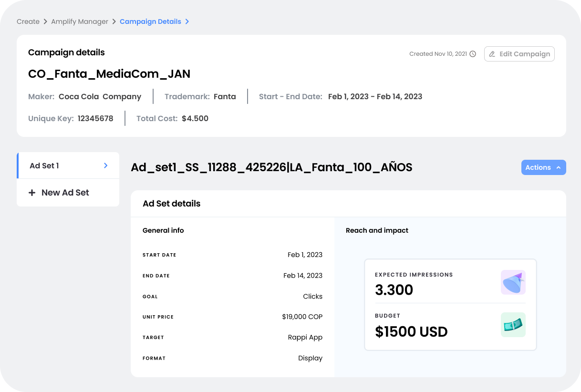This screenshot has height=392, width=581.
Task: Select the campaign name CO_Fanta_MediaCom_JAN
Action: (x=109, y=74)
